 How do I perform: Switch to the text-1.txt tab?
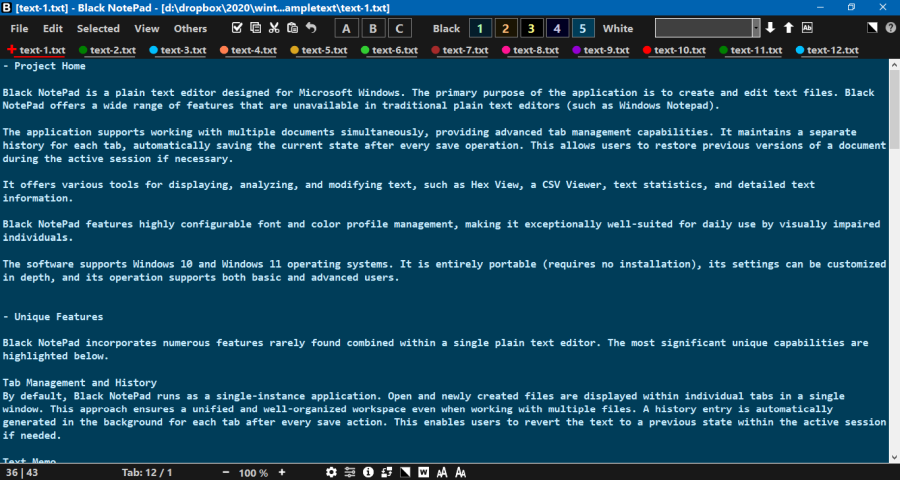(x=36, y=50)
